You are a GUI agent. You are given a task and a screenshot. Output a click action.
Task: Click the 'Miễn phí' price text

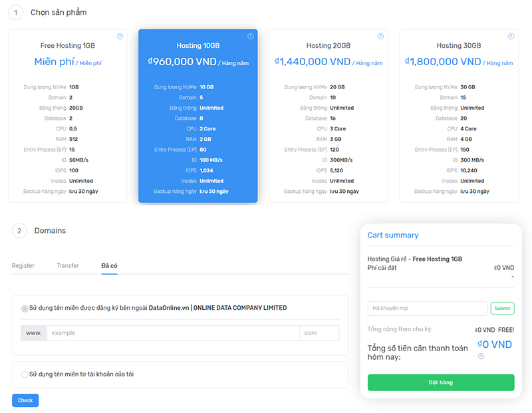[54, 62]
